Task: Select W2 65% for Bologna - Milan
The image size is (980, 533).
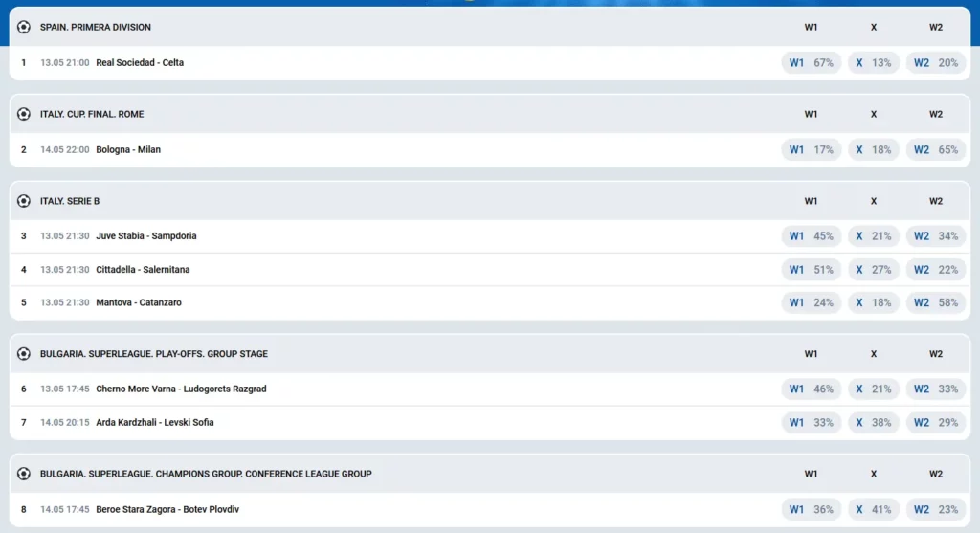Action: [936, 149]
